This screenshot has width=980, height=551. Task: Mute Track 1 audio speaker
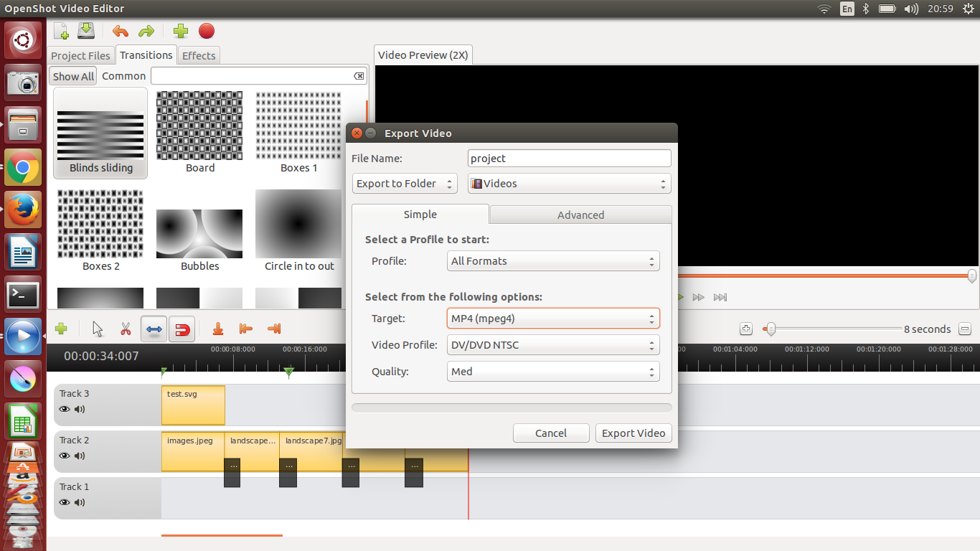pos(80,502)
